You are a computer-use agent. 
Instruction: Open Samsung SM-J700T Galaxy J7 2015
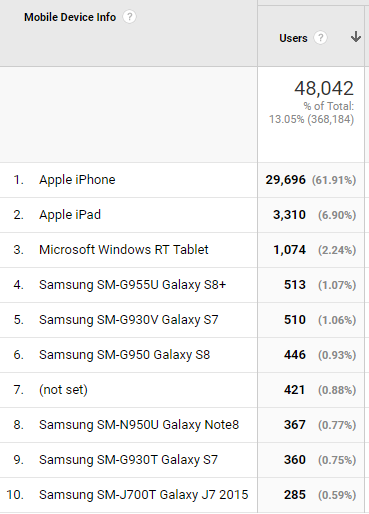click(144, 495)
